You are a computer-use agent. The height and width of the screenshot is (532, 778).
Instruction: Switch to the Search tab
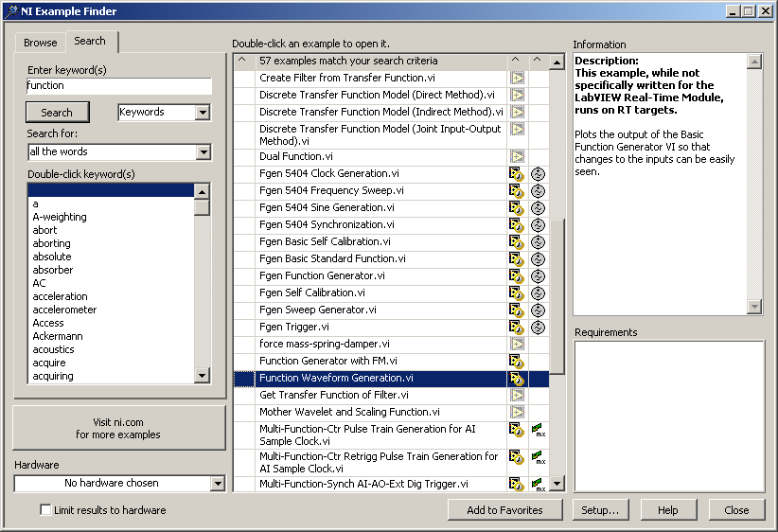[90, 42]
